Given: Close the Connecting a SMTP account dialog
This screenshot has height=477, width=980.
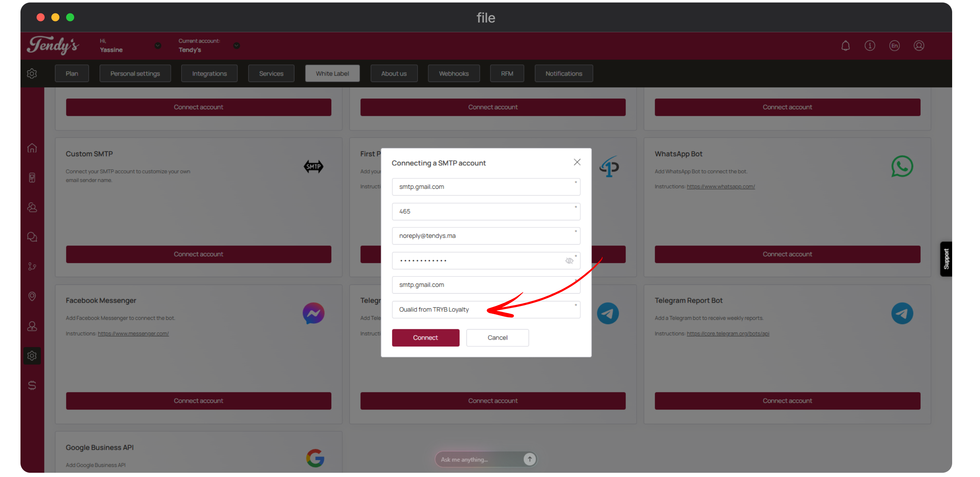Looking at the screenshot, I should 577,162.
